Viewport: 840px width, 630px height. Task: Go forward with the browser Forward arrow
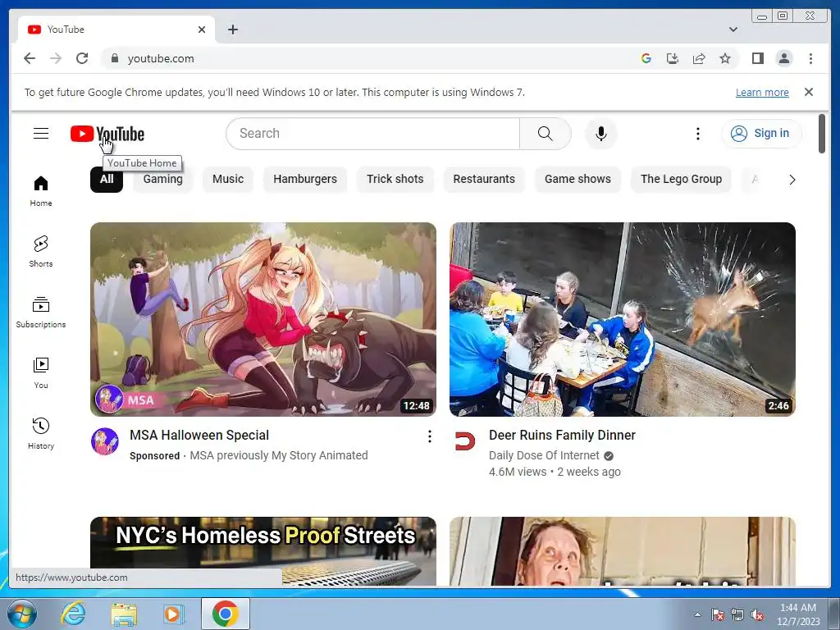coord(56,58)
